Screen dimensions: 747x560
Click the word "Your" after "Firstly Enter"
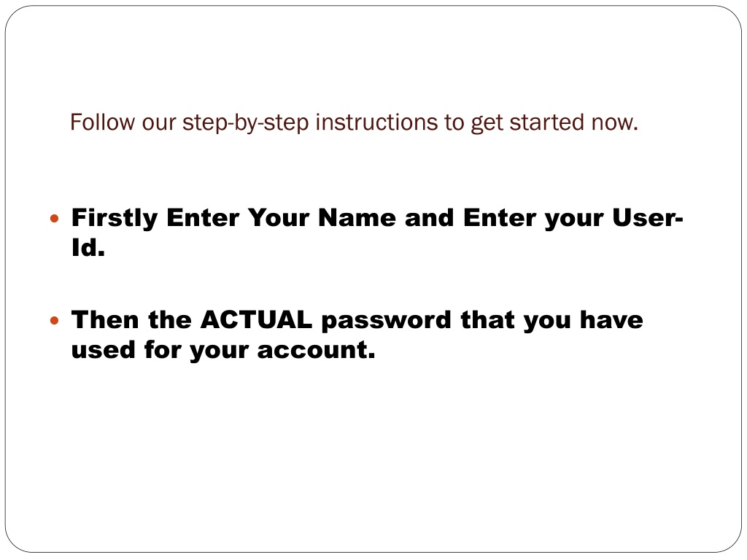point(279,217)
